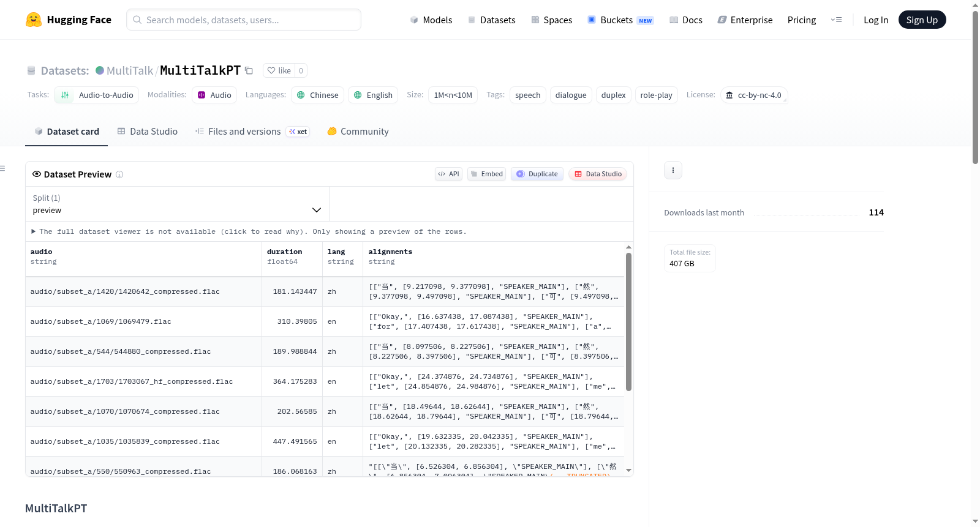This screenshot has height=527, width=980.
Task: Click the duplex tag
Action: [x=614, y=95]
